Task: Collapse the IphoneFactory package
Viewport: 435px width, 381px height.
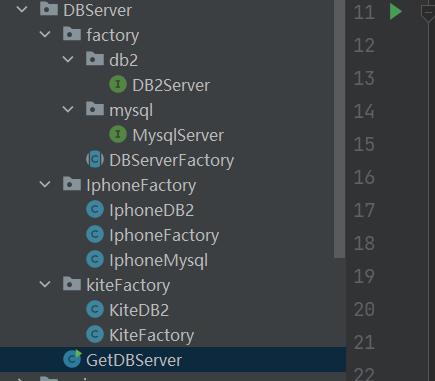Action: 45,184
